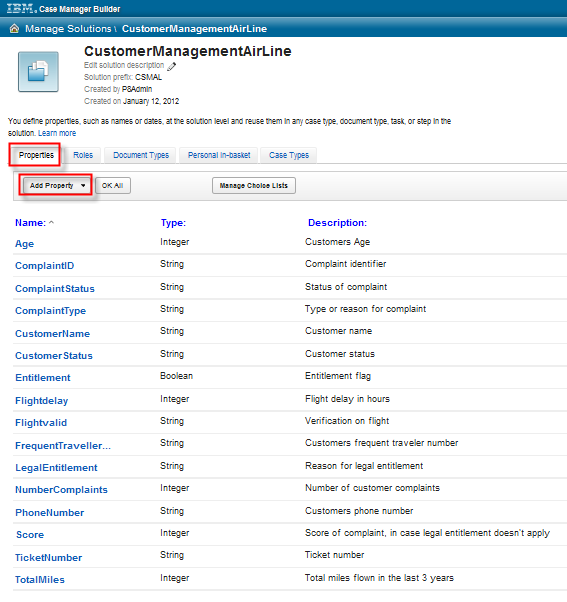Select the Properties tab
The height and width of the screenshot is (602, 567).
[36, 155]
